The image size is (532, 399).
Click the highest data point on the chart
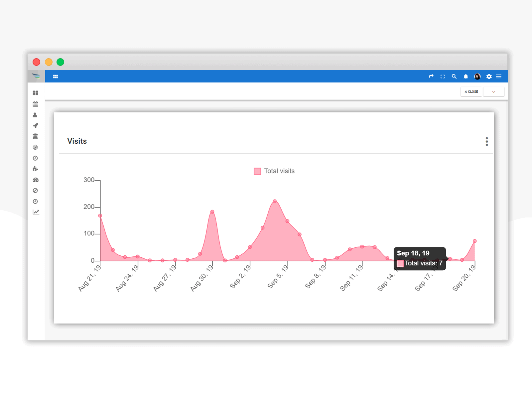point(275,201)
